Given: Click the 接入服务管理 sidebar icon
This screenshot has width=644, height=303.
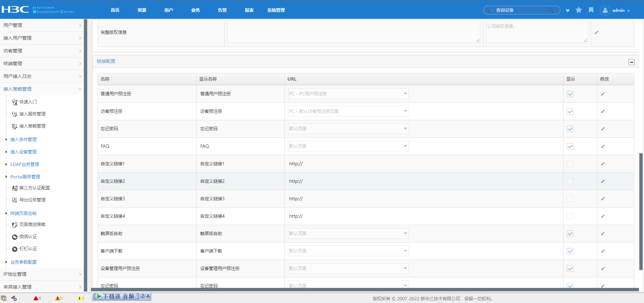Looking at the screenshot, I should tap(15, 114).
